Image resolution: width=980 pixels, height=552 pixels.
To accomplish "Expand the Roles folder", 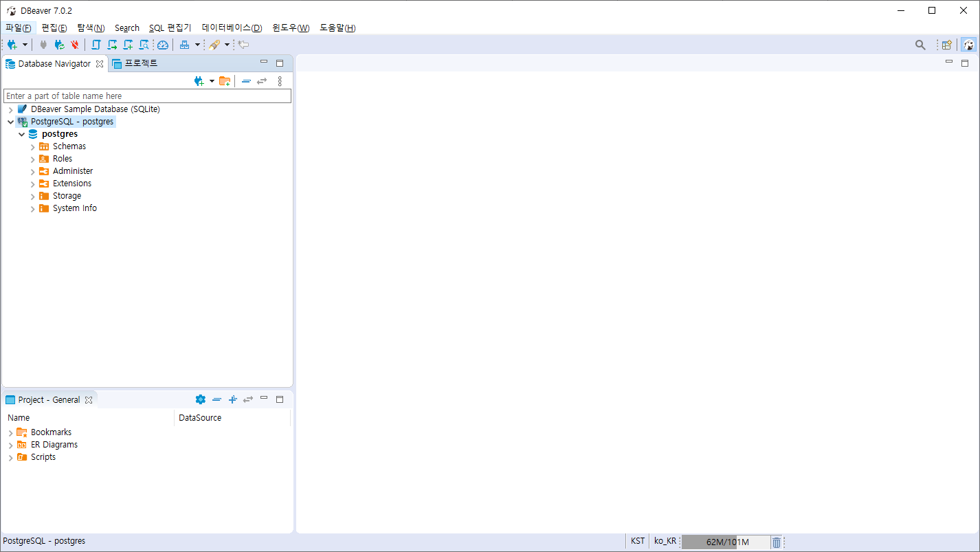I will pos(32,159).
